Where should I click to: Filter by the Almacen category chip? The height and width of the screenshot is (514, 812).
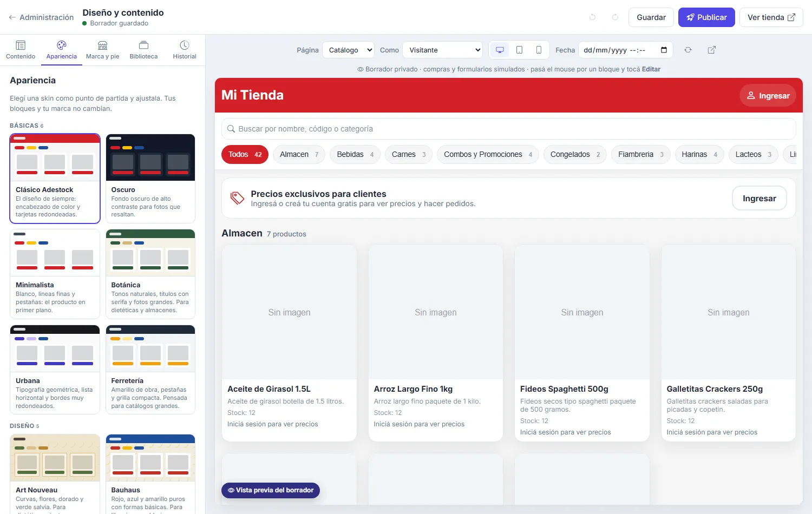[299, 154]
